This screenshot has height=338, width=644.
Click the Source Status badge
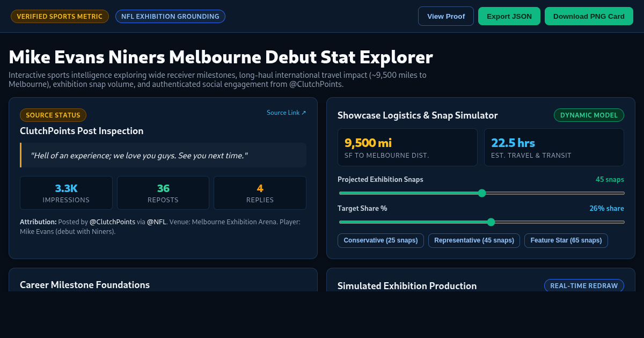[53, 115]
